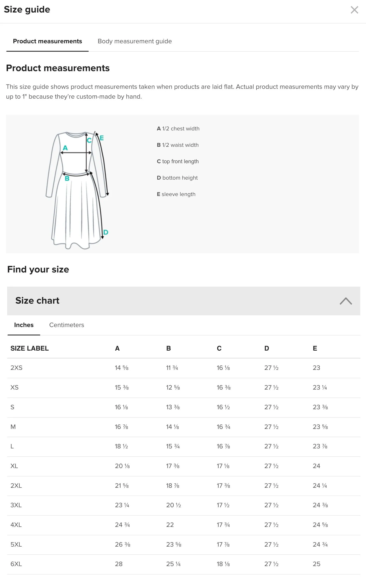Select the Inches unit tab
This screenshot has width=366, height=588.
coord(24,325)
